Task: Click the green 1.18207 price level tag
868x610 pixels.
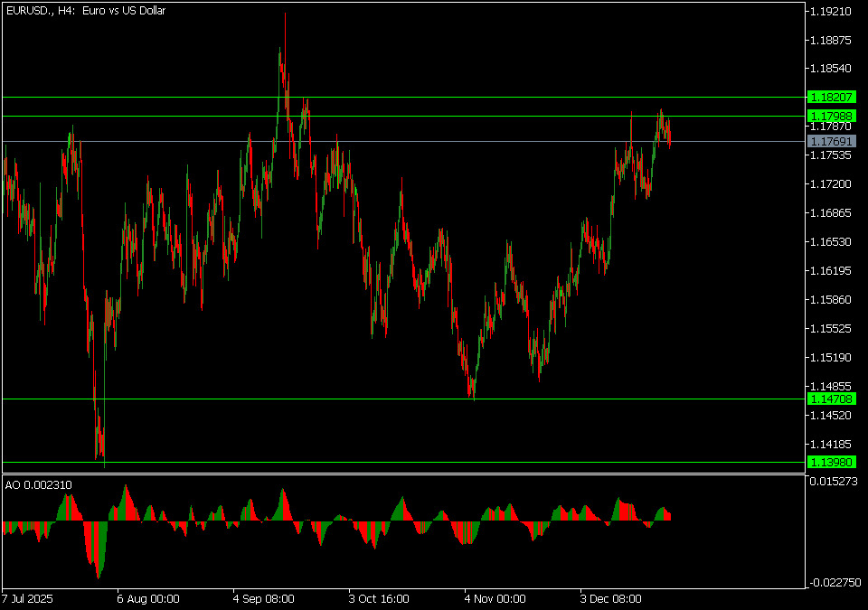Action: tap(830, 97)
